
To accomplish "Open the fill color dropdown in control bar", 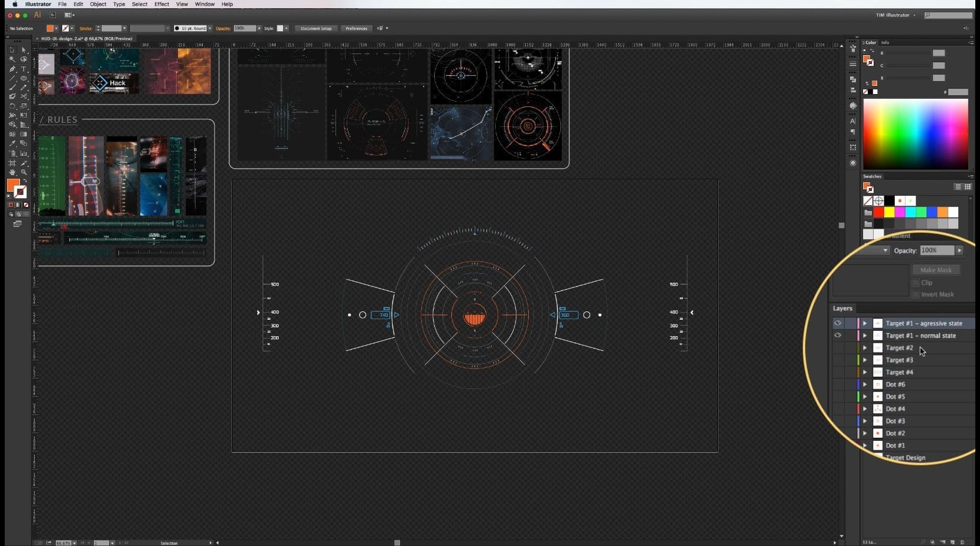I will pos(56,28).
